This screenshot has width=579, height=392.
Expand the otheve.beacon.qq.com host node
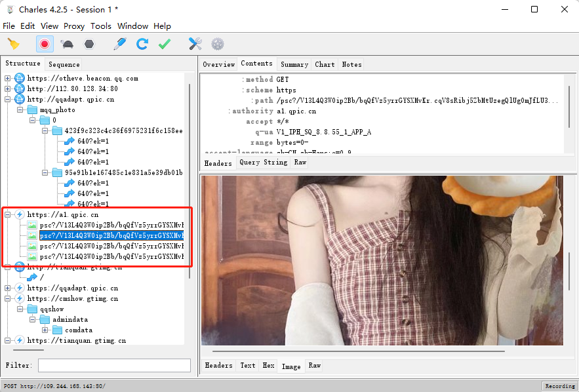tap(8, 78)
